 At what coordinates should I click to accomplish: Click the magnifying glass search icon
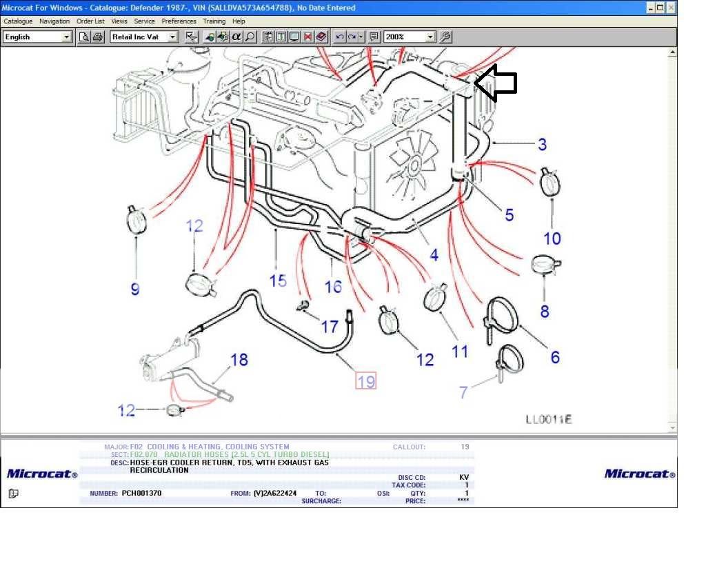[250, 37]
